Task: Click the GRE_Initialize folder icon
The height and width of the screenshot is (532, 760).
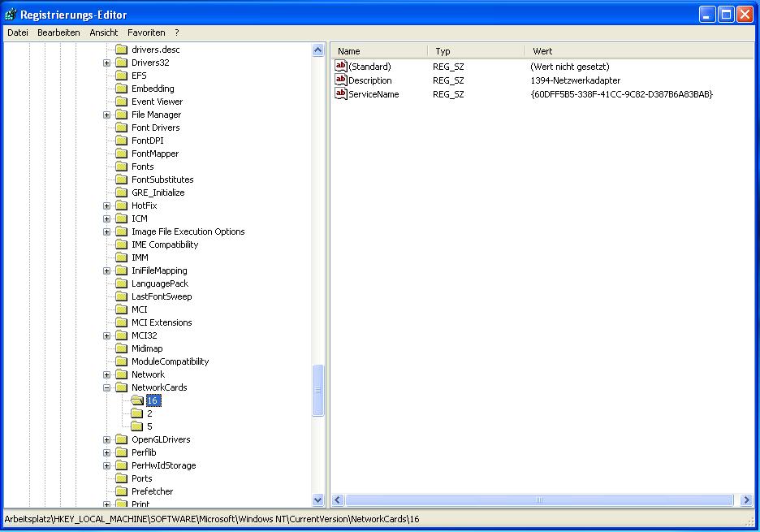Action: point(121,192)
